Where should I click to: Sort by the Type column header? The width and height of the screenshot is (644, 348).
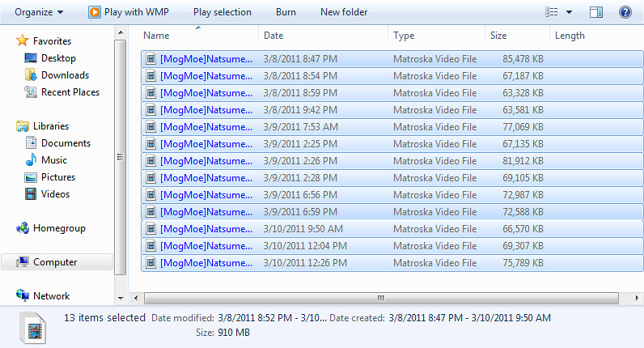404,36
